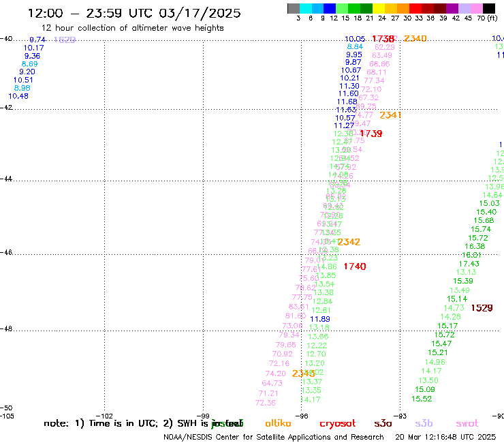
Task: Select the pink swot legend label
Action: [x=467, y=423]
